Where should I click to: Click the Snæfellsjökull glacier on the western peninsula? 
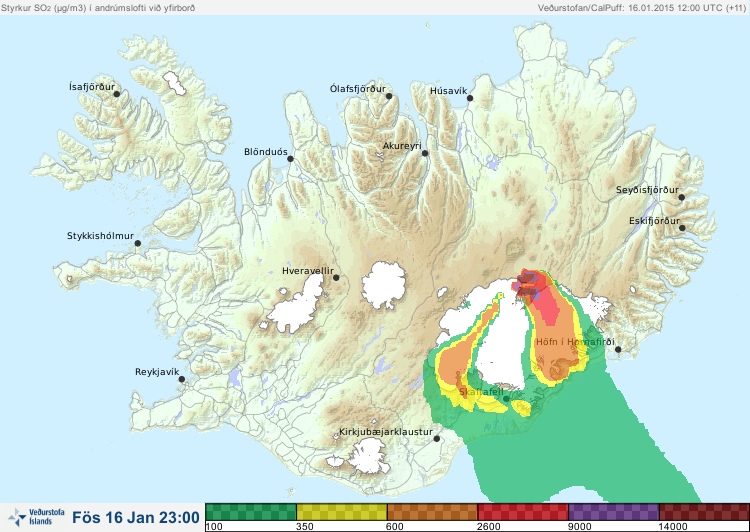point(70,278)
